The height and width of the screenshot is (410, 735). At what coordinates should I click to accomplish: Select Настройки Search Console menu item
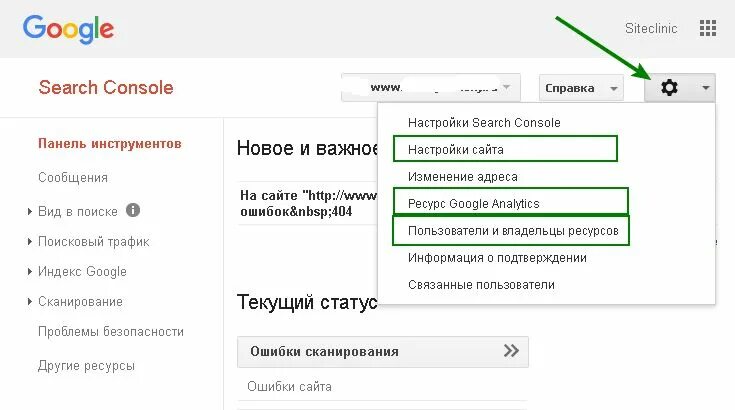coord(484,123)
